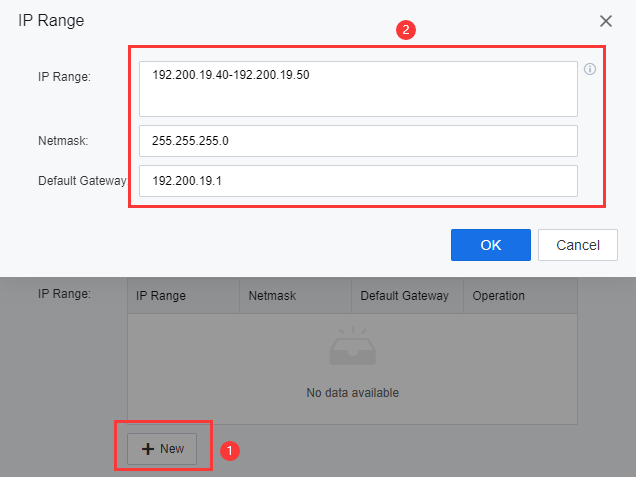Click the Netmask label in dialog
Viewport: 636px width, 477px height.
(x=63, y=141)
